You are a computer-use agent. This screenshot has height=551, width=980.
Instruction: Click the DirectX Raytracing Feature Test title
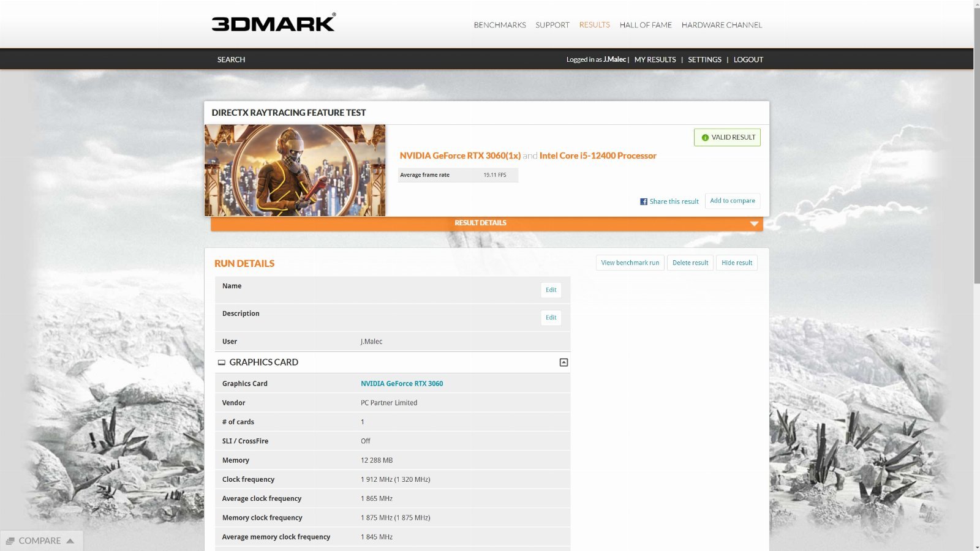click(x=288, y=113)
